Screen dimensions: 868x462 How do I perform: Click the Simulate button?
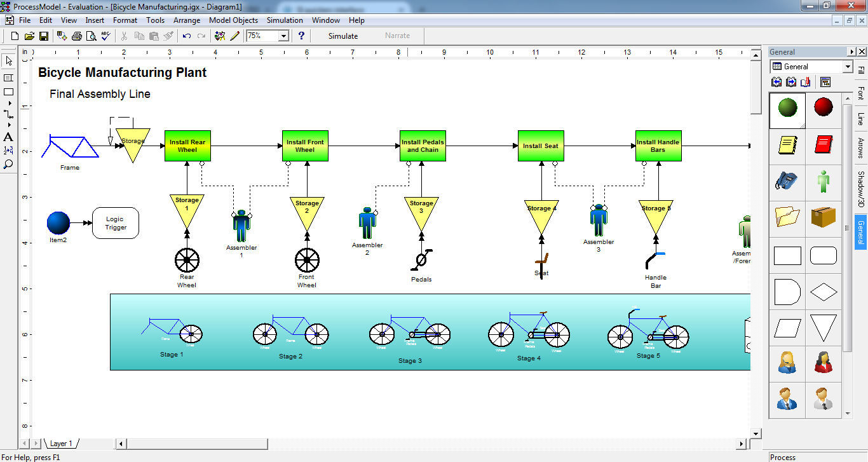click(343, 36)
